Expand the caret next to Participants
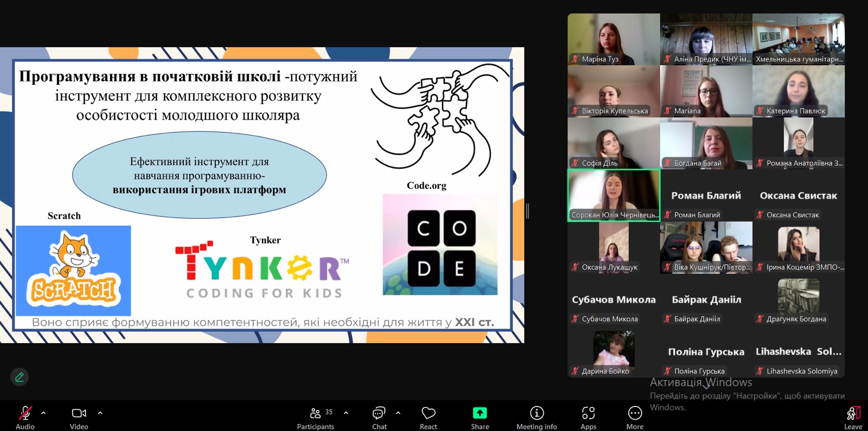 [346, 413]
